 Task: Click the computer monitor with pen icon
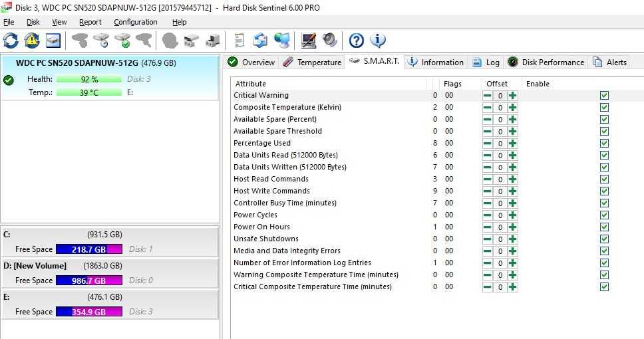click(309, 41)
